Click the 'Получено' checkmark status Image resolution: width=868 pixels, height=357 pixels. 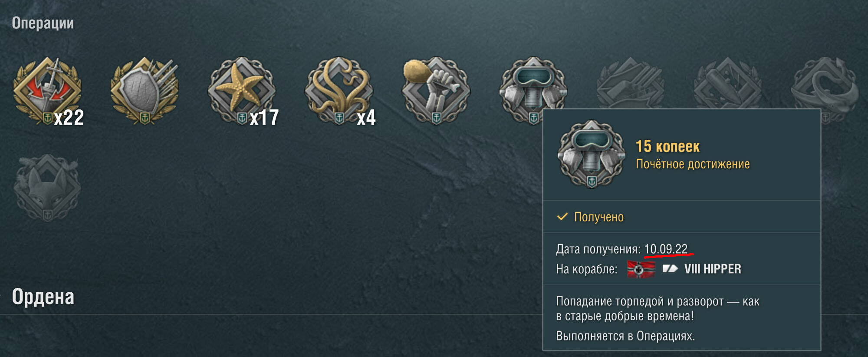tap(590, 217)
